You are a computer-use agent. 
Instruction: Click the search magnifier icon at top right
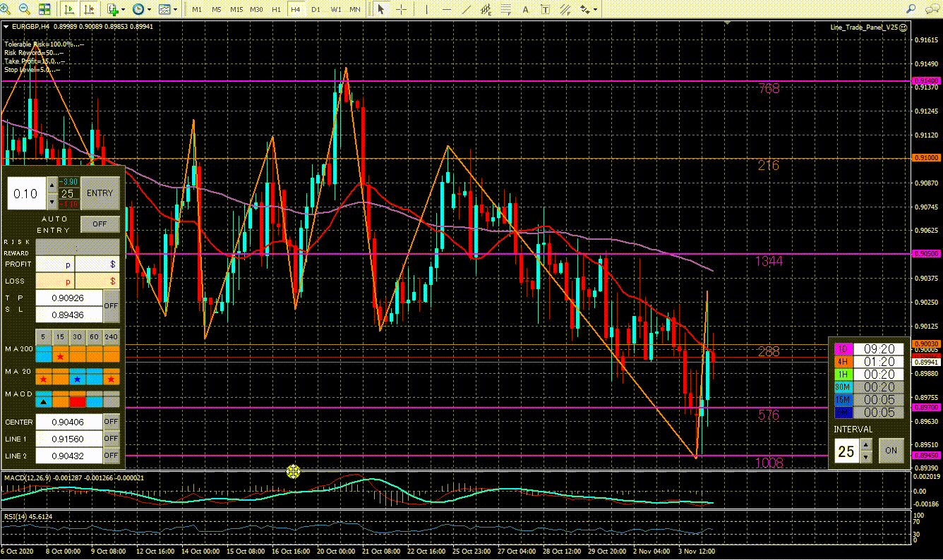(911, 8)
